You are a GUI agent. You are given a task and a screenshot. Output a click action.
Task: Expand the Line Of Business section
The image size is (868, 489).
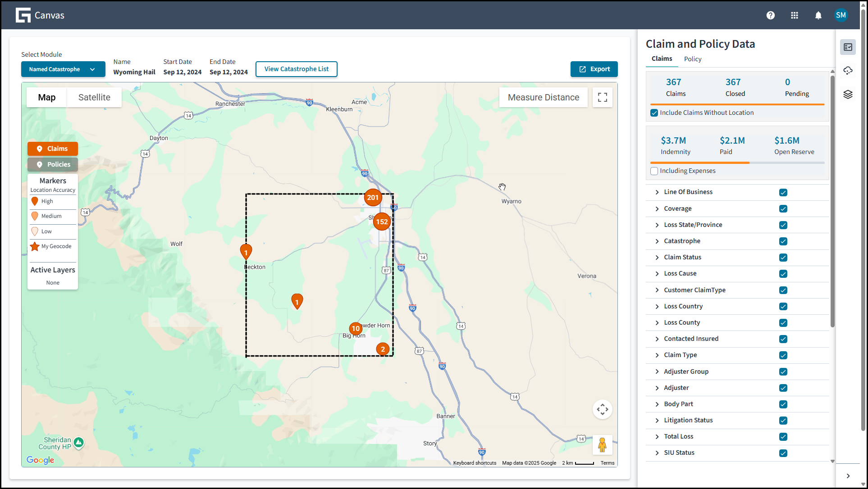click(657, 192)
